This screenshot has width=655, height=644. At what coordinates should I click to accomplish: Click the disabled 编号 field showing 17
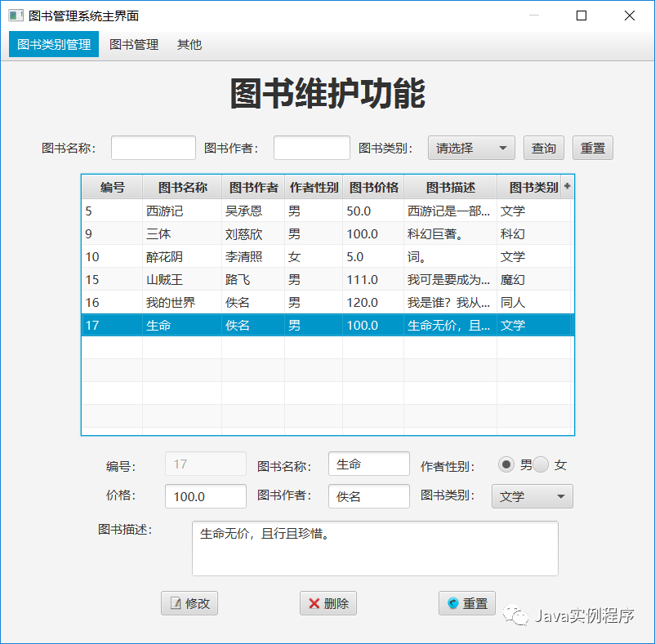pos(206,464)
